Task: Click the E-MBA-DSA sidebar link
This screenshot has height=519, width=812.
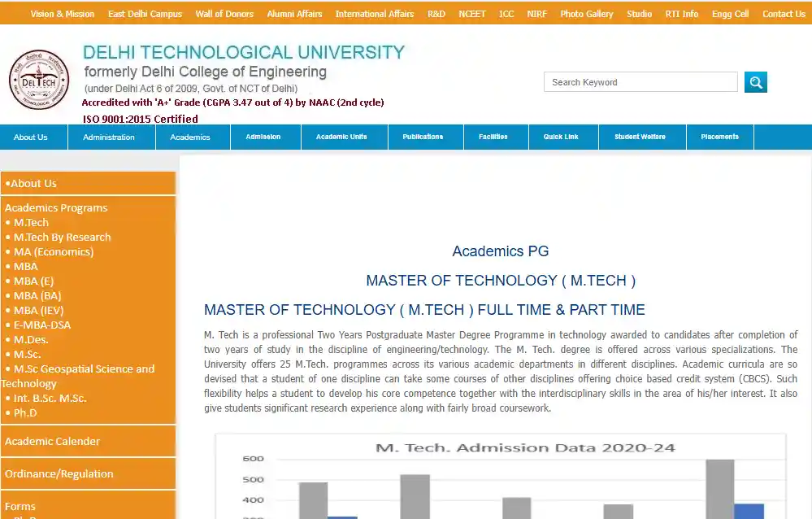Action: coord(42,325)
